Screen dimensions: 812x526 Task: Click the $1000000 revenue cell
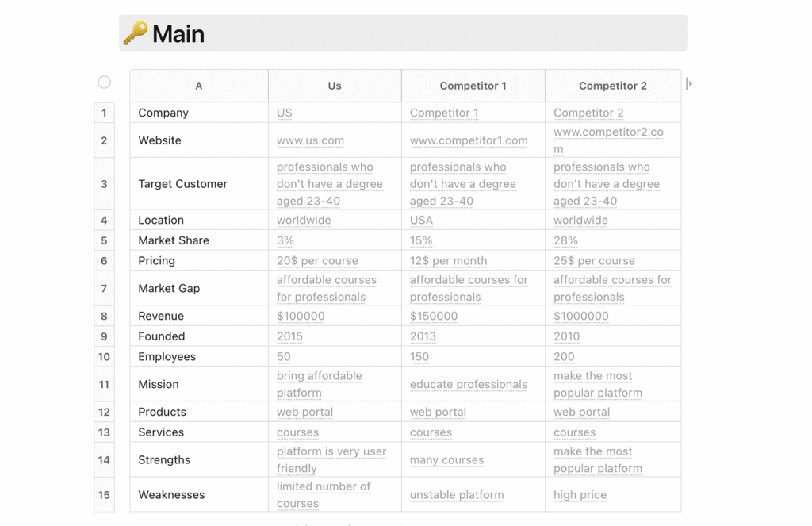[581, 316]
